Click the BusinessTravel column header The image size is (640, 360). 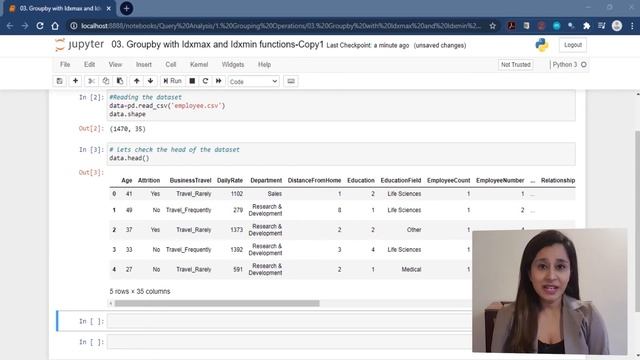click(190, 180)
